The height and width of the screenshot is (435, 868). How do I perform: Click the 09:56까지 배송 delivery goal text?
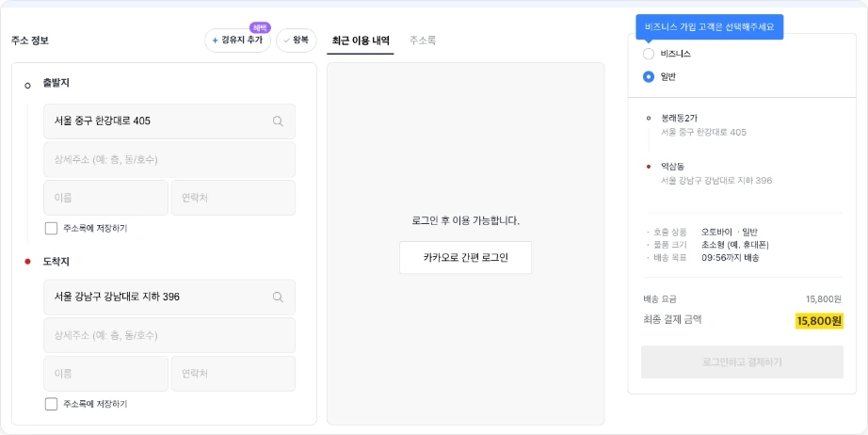[x=731, y=258]
